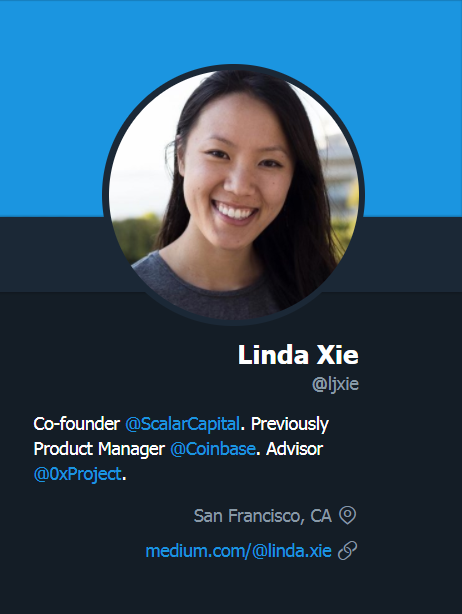Visit the @Coinbase mention
This screenshot has width=462, height=614.
pos(213,449)
